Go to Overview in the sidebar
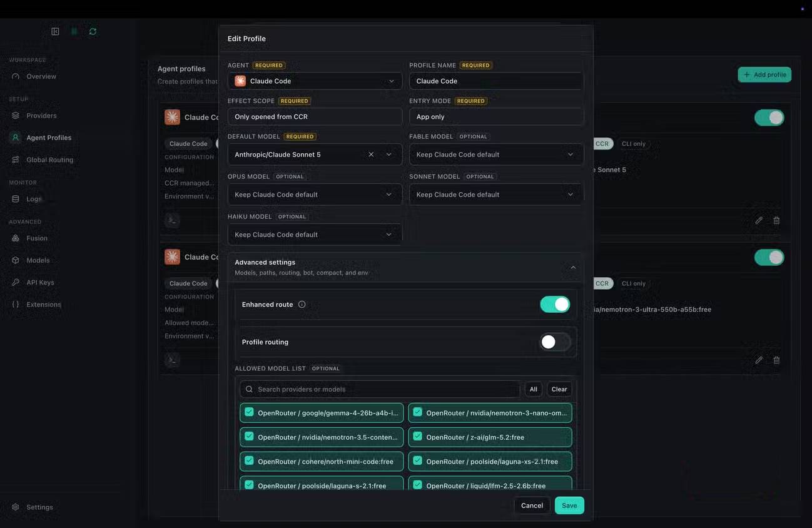This screenshot has height=528, width=812. click(x=41, y=76)
